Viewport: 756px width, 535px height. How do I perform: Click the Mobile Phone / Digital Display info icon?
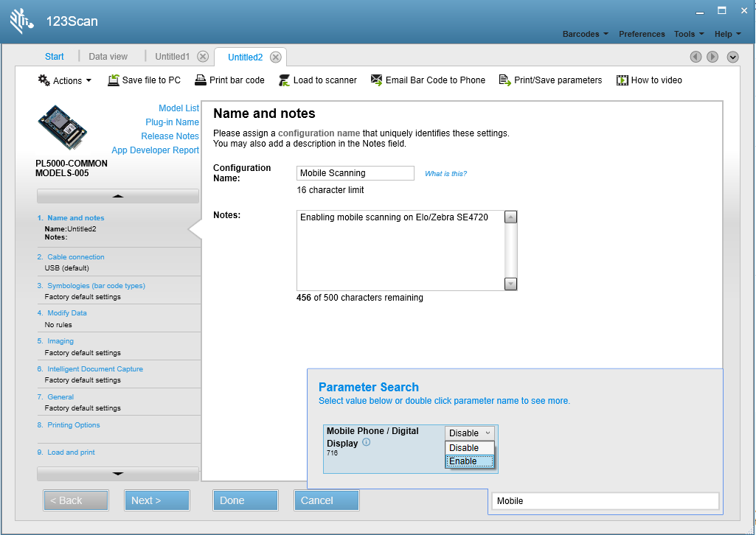pyautogui.click(x=367, y=442)
